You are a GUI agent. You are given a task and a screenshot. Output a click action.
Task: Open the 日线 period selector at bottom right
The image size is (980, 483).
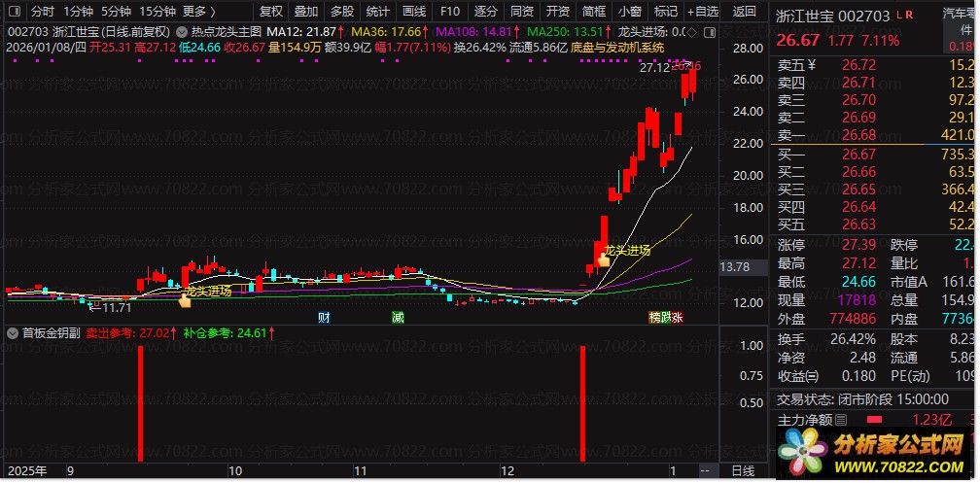point(743,470)
